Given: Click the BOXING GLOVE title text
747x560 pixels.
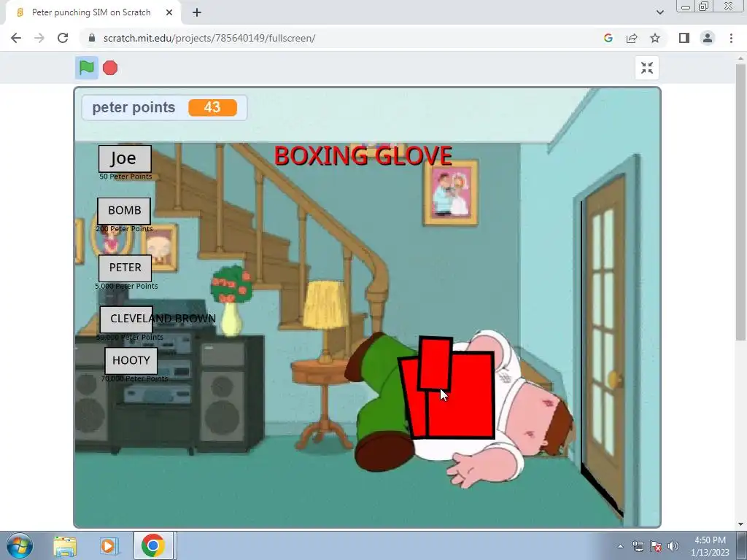Looking at the screenshot, I should (363, 156).
